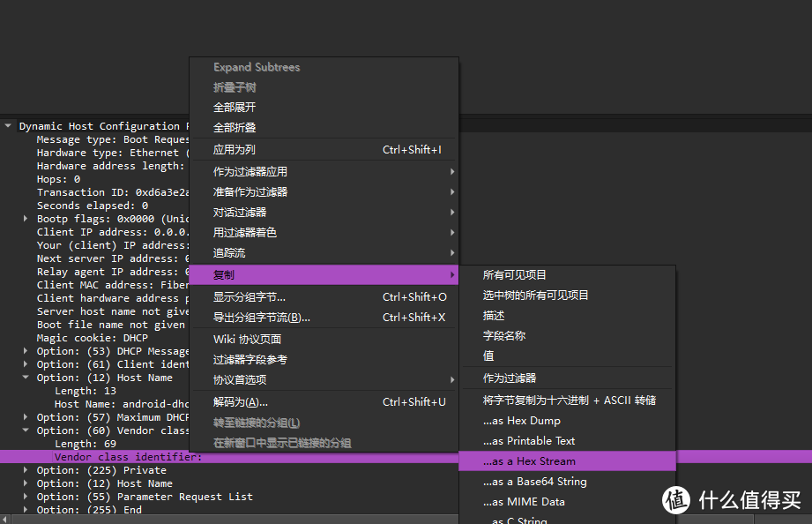Image resolution: width=812 pixels, height=524 pixels.
Task: Copy bytes as a Hex Stream
Action: click(568, 460)
